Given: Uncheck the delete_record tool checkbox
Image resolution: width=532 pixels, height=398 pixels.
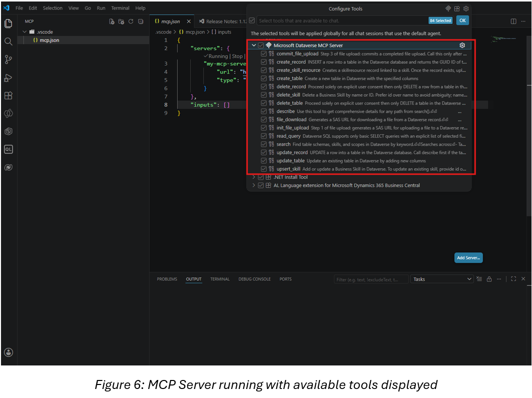Looking at the screenshot, I should 264,87.
